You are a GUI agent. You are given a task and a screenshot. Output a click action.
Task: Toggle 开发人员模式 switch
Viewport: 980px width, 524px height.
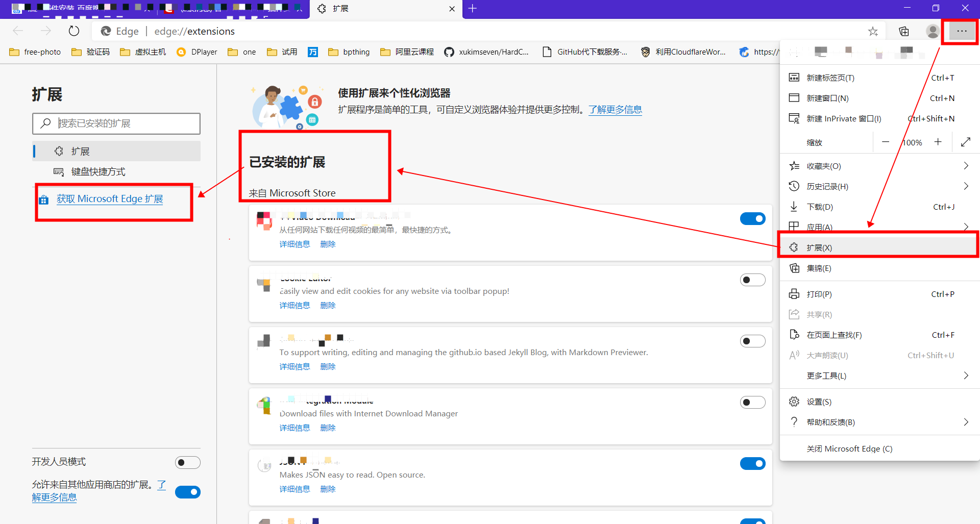(188, 463)
